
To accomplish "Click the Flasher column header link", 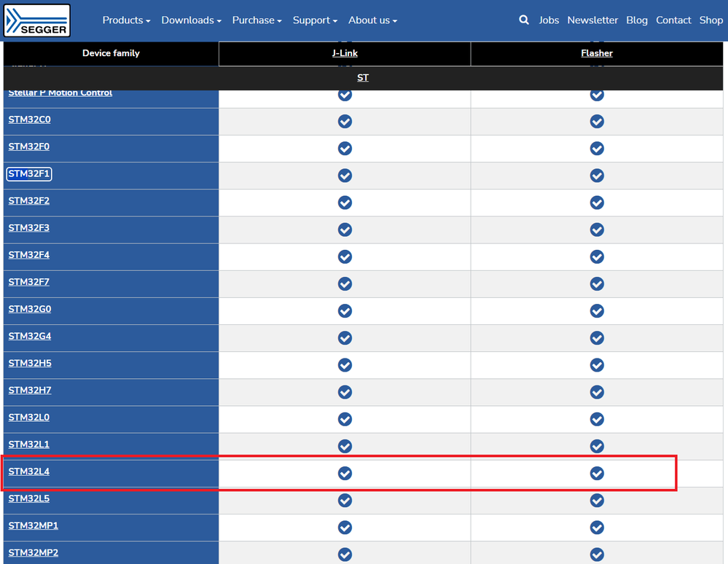I will [x=597, y=53].
